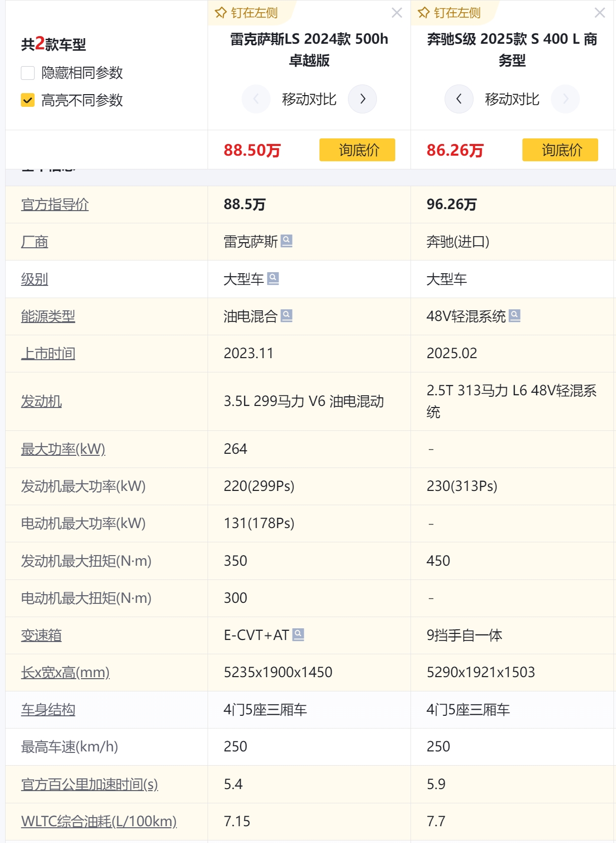Image resolution: width=616 pixels, height=843 pixels.
Task: Click the 264 max power value
Action: [x=236, y=449]
